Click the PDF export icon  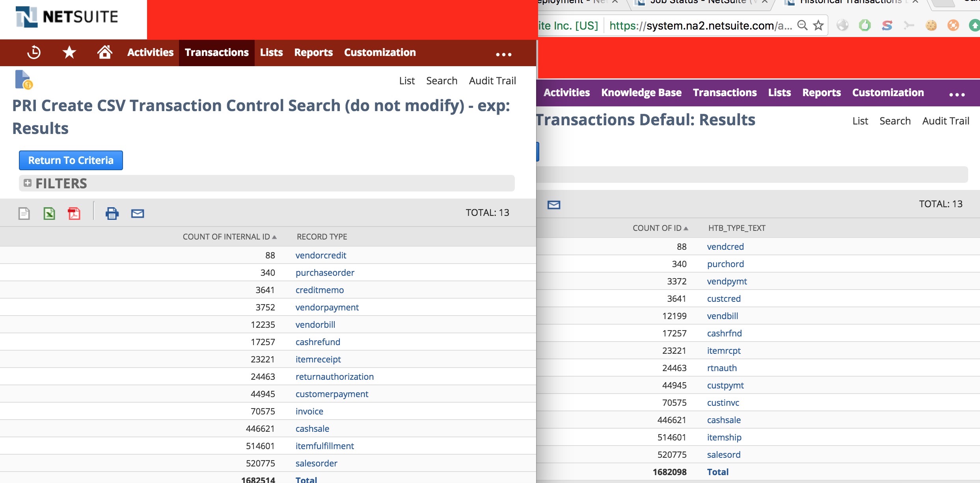(x=73, y=214)
